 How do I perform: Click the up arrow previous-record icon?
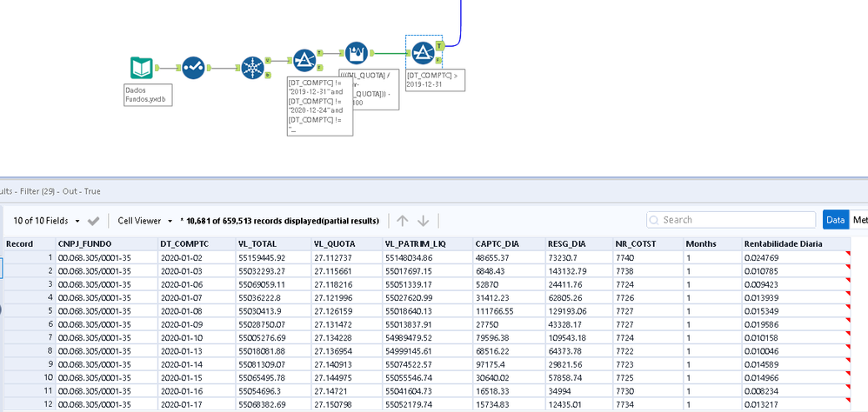coord(403,221)
